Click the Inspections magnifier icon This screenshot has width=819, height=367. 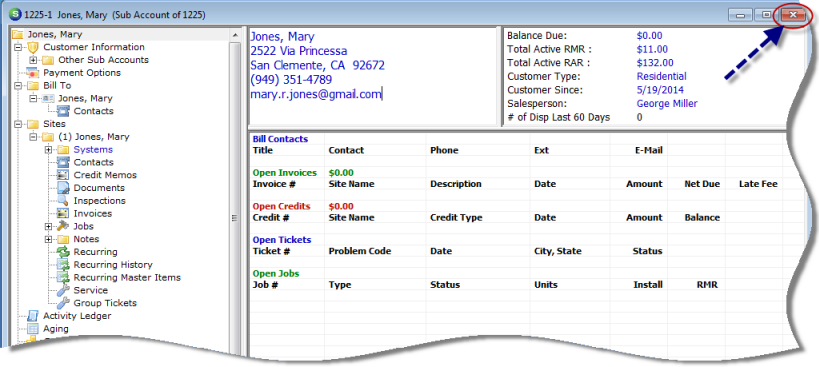63,201
